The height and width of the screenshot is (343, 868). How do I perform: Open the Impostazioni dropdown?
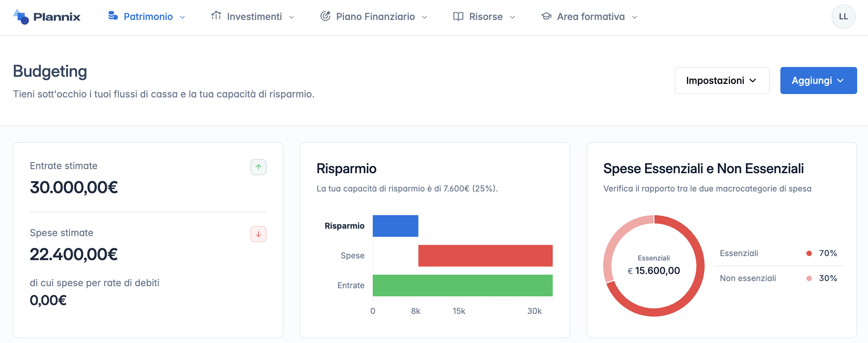coord(722,81)
